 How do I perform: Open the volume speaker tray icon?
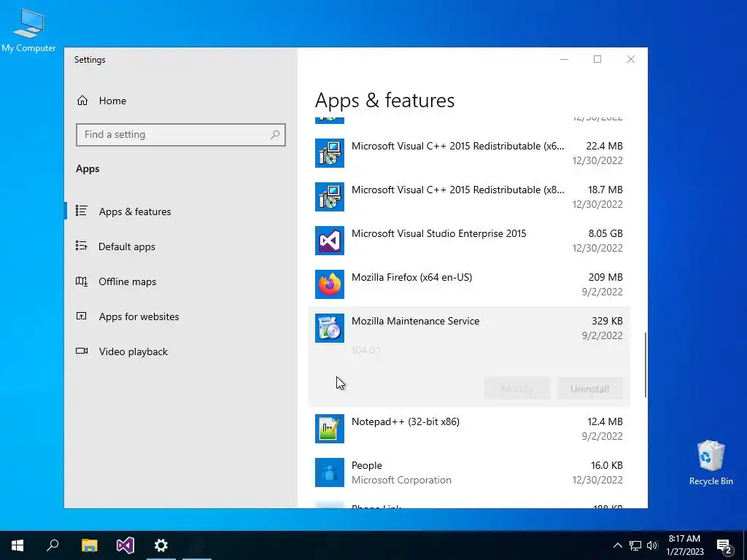tap(652, 545)
